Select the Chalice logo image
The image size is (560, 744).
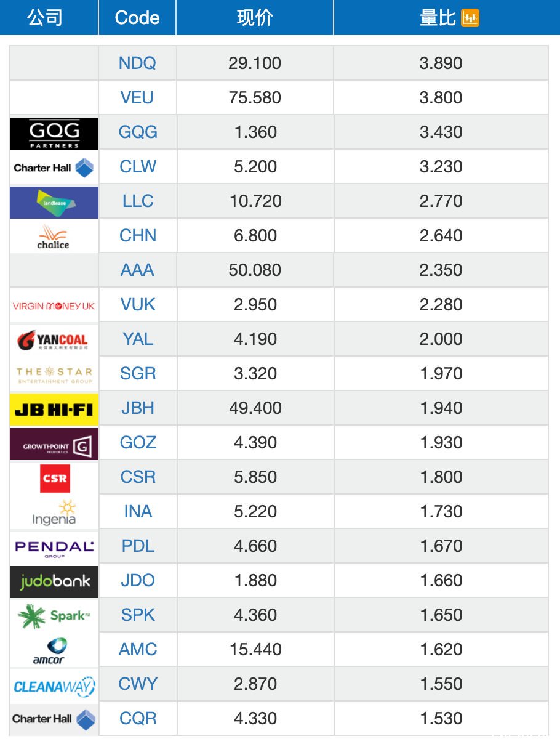click(x=54, y=237)
